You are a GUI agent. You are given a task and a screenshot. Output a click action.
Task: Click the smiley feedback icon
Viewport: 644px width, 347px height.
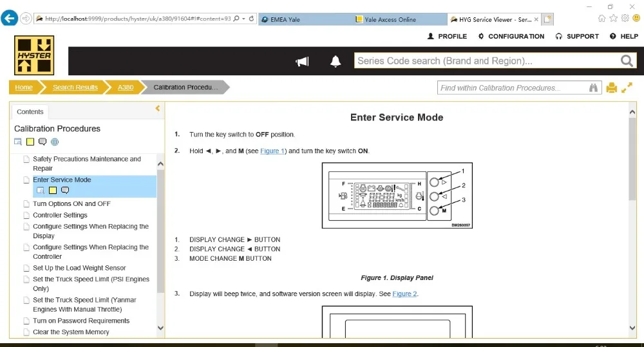pos(636,18)
